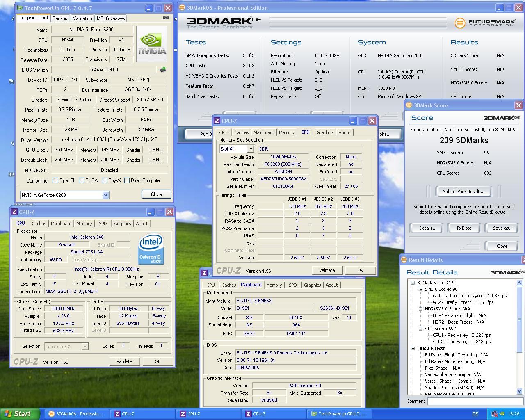Screen dimensions: 525x420
Task: Click the 5.44.A2.09.00 BIOS version field
Action: [x=104, y=70]
